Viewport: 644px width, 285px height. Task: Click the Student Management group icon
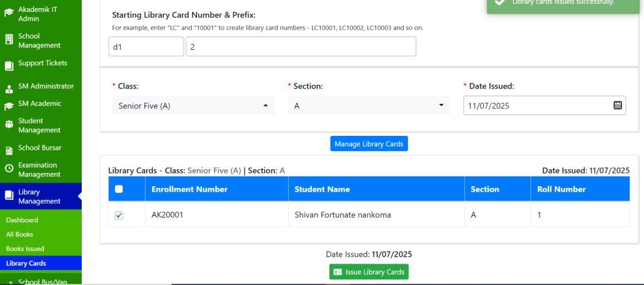tap(9, 125)
